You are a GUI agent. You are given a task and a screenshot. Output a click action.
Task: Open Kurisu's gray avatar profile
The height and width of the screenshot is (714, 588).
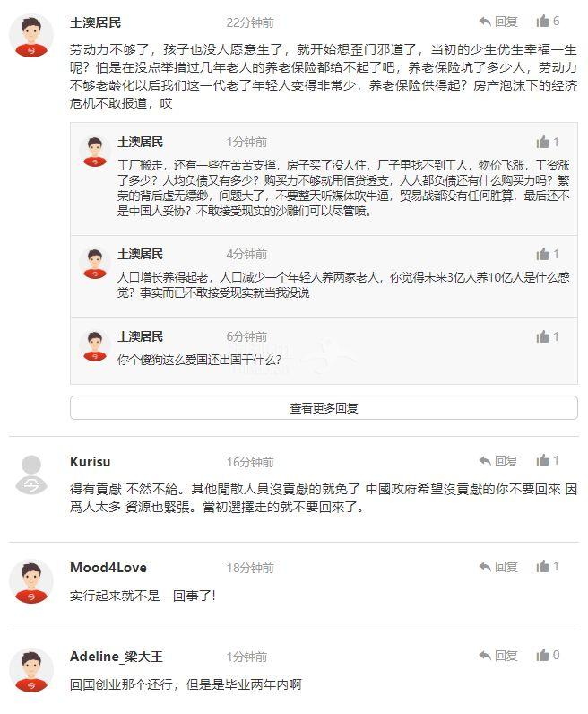[31, 475]
